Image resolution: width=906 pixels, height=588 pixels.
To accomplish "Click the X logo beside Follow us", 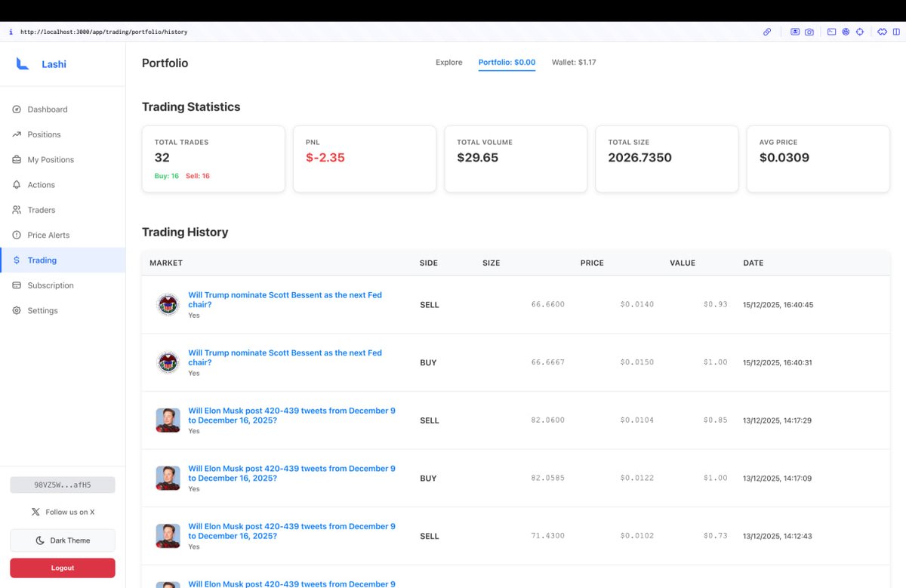I will coord(35,512).
